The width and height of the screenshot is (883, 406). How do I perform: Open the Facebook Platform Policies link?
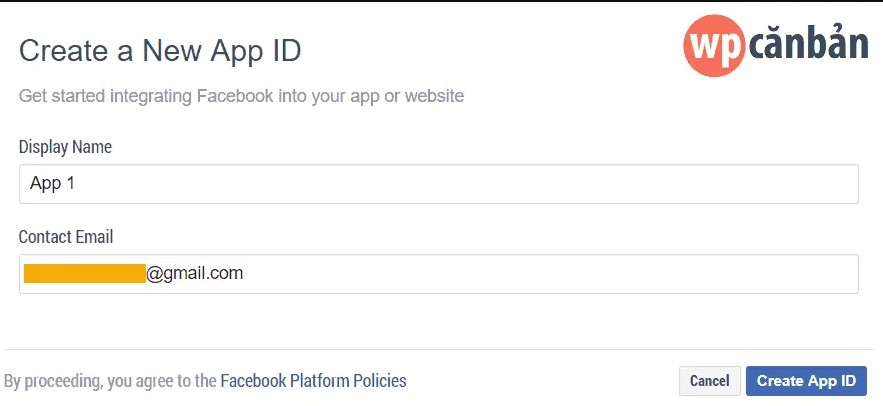click(x=313, y=381)
